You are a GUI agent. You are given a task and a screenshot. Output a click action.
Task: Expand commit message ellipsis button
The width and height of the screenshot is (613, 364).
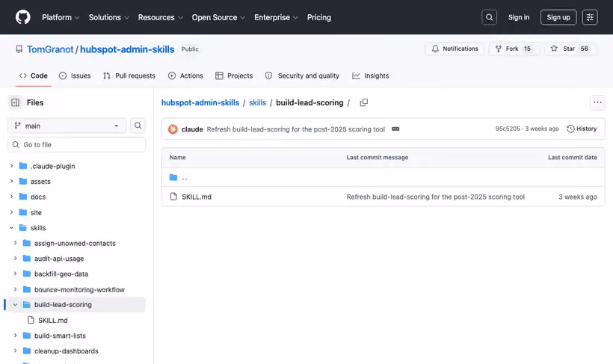tap(395, 129)
